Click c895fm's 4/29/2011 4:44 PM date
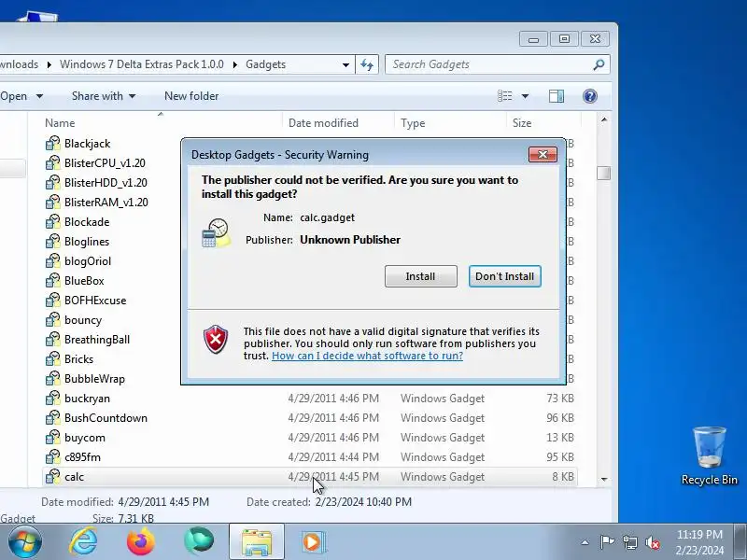This screenshot has height=560, width=747. coord(333,457)
